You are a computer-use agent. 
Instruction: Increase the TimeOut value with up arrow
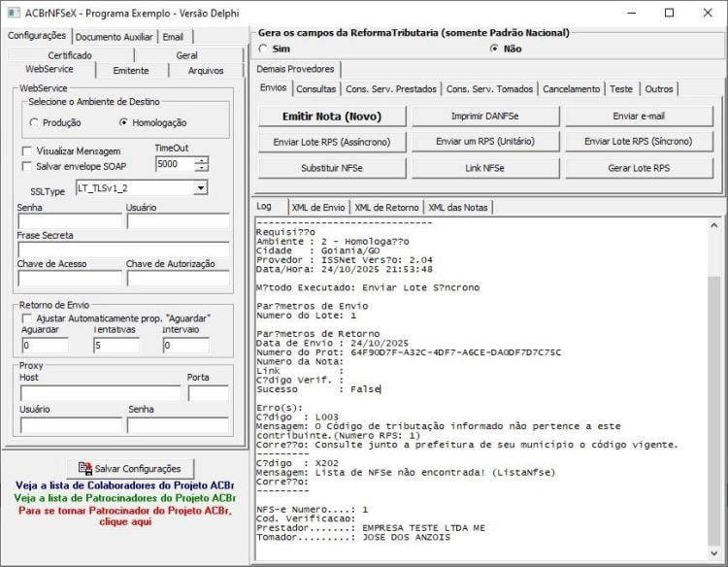click(202, 160)
